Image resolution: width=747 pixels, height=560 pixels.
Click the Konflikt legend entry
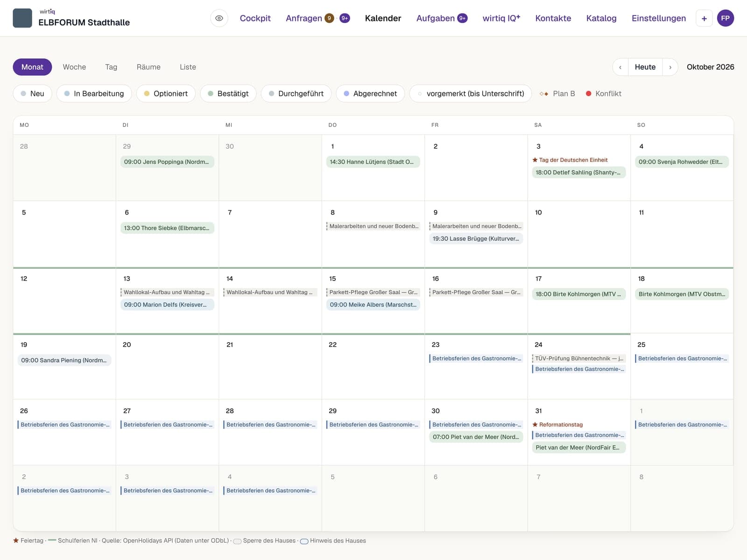click(x=603, y=93)
